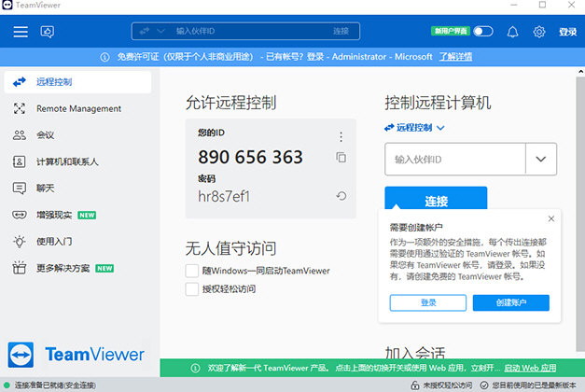Click the unlocked padlock status icon

[415, 385]
